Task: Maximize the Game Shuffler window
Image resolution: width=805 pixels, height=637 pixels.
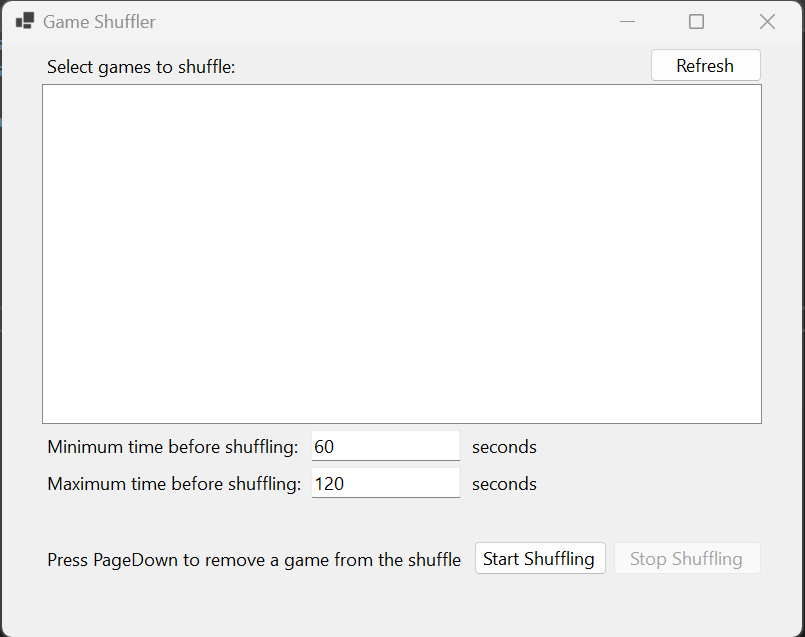Action: (x=697, y=21)
